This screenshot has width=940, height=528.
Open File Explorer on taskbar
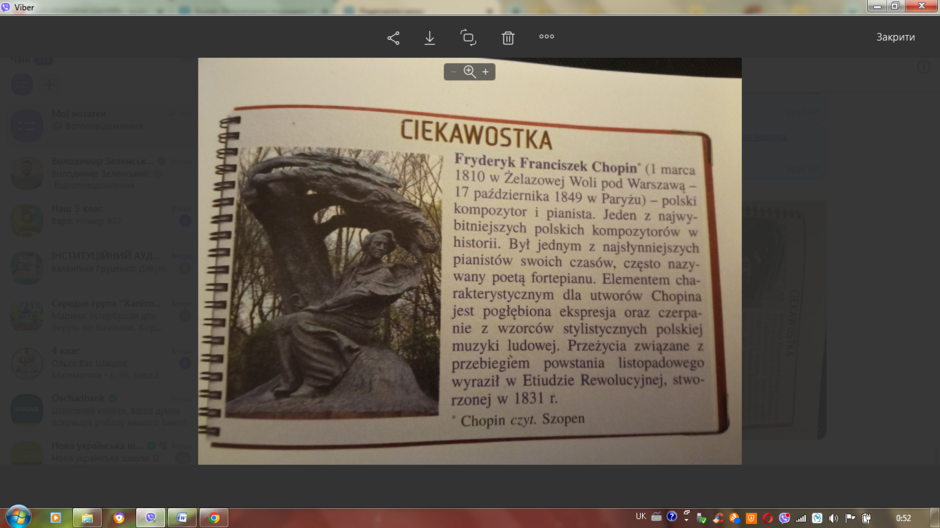(x=87, y=518)
